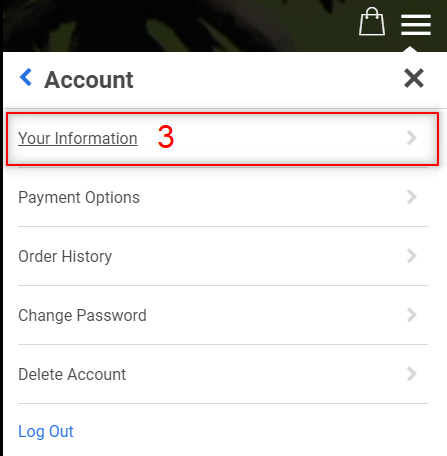447x456 pixels.
Task: Expand Your Information row chevron
Action: click(x=412, y=138)
